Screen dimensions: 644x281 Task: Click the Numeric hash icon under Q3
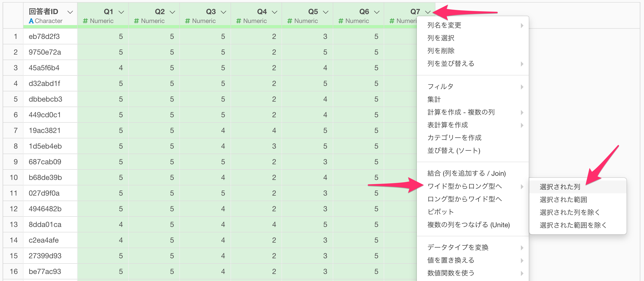click(187, 21)
